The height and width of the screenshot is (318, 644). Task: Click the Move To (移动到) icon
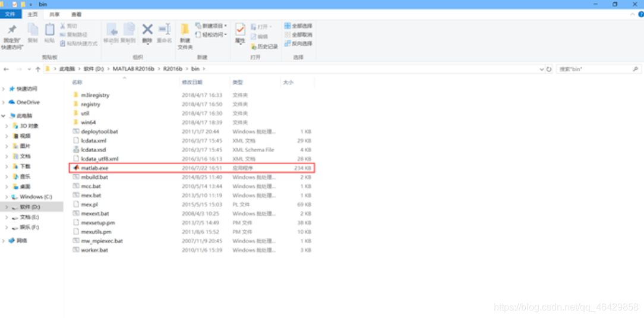point(111,29)
